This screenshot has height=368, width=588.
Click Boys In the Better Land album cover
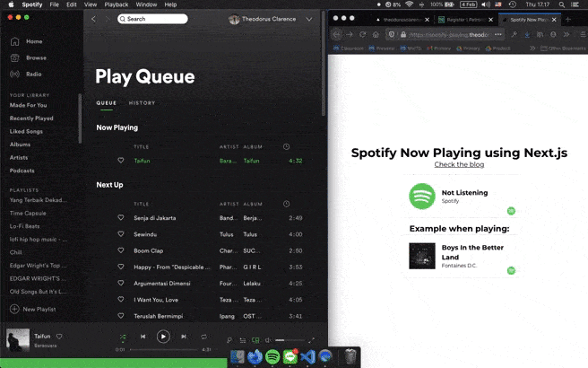coord(422,256)
